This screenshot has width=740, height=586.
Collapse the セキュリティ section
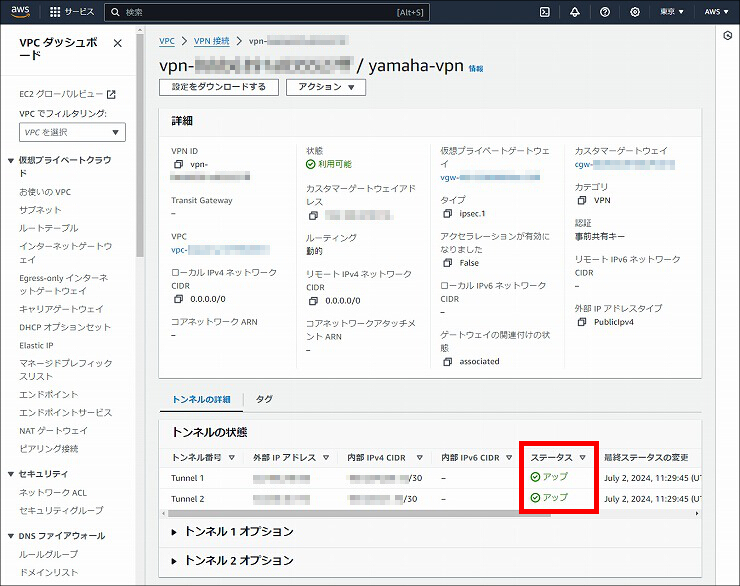(11, 474)
